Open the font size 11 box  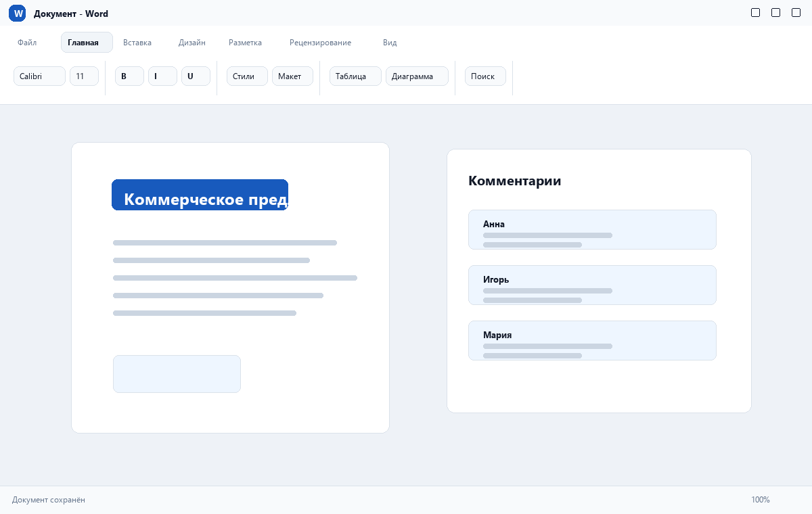pos(84,76)
